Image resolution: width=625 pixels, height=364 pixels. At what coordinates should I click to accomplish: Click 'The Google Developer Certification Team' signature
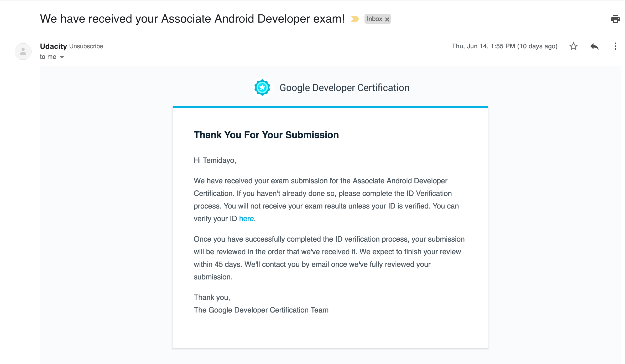[x=261, y=310]
